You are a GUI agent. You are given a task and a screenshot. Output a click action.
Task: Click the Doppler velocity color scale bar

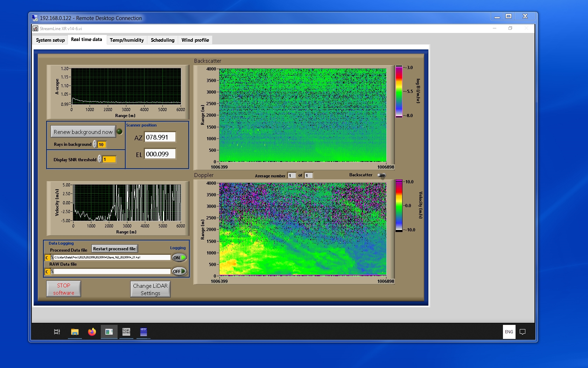(399, 206)
